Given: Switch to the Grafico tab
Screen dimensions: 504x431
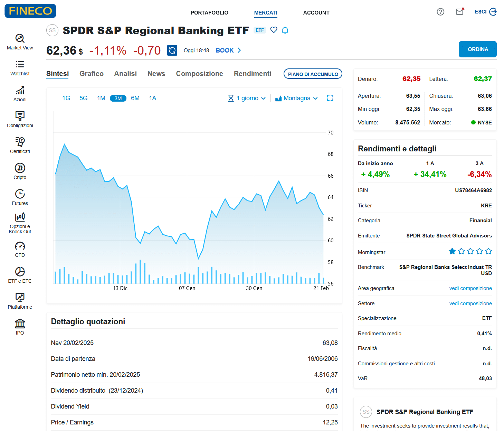Looking at the screenshot, I should click(x=91, y=74).
